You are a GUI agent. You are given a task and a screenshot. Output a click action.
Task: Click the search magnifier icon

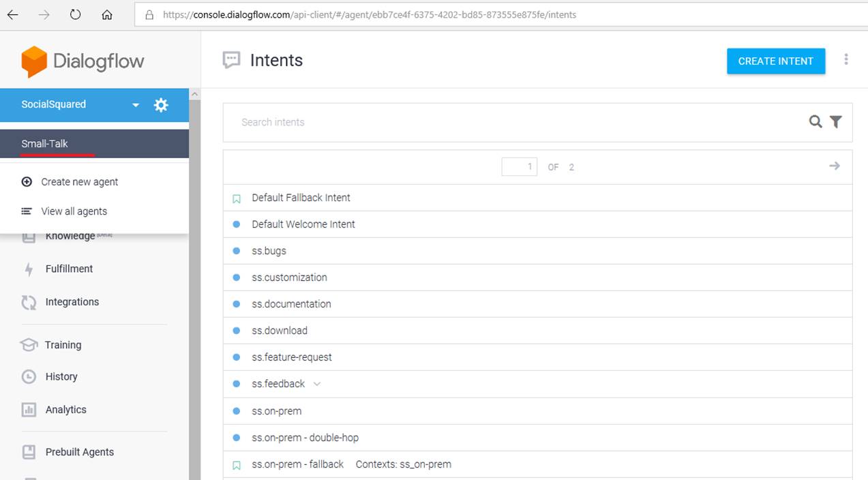click(x=815, y=122)
